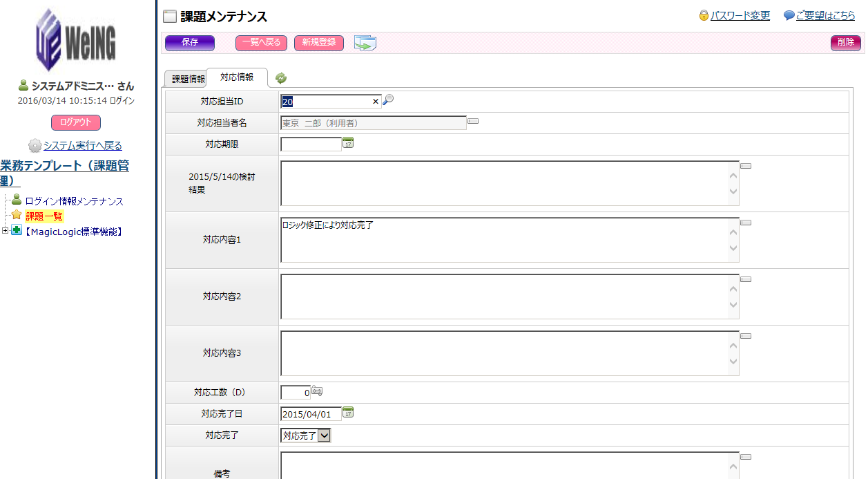The image size is (868, 479).
Task: Expand the MagicLogic標準機能 tree node
Action: (x=6, y=231)
